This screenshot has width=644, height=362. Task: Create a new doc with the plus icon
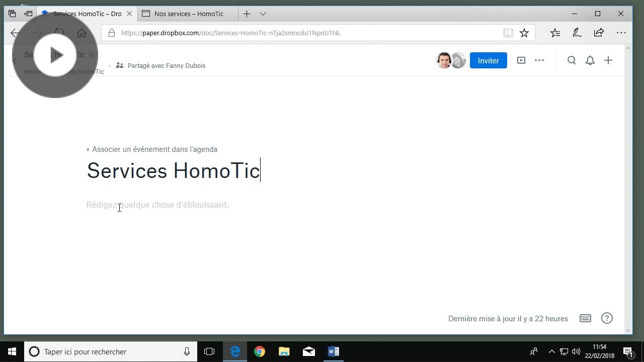point(608,60)
